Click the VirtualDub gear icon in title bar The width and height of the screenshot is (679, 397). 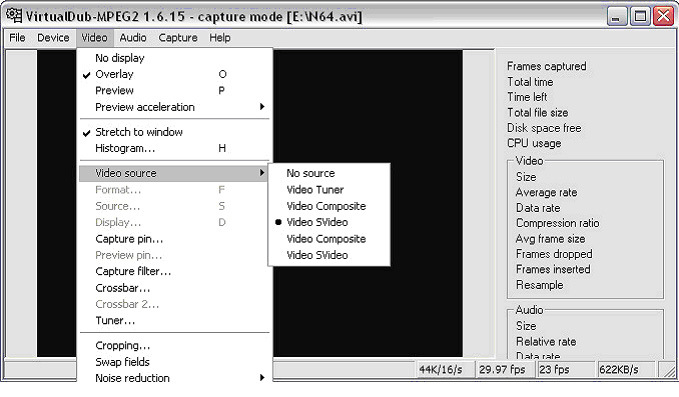pos(14,16)
